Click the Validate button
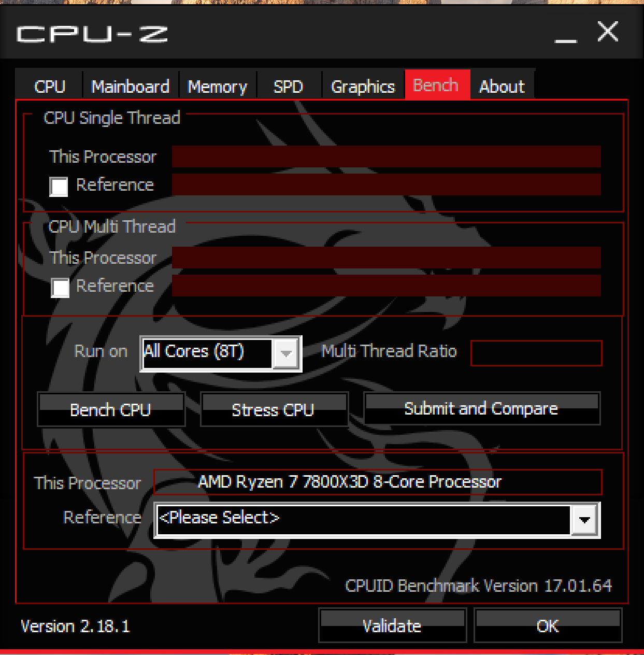644x655 pixels. (392, 625)
